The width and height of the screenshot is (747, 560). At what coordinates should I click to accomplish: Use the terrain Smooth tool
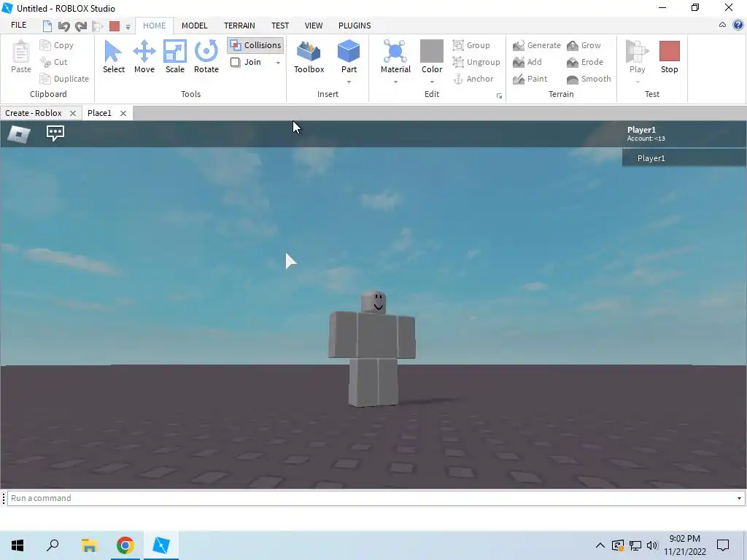pyautogui.click(x=589, y=79)
